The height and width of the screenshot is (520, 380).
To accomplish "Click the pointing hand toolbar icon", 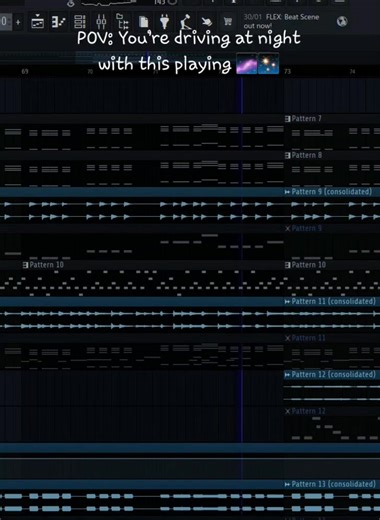I will 207,22.
